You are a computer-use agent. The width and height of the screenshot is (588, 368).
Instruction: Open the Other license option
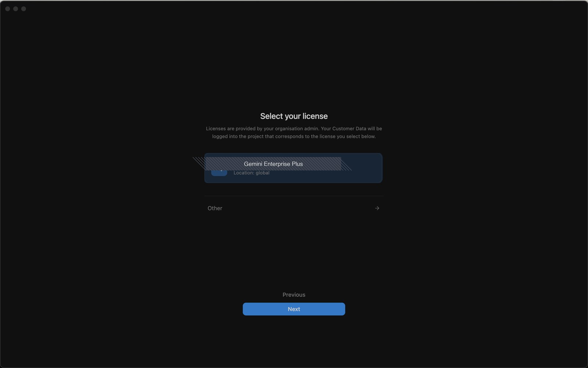(x=293, y=208)
